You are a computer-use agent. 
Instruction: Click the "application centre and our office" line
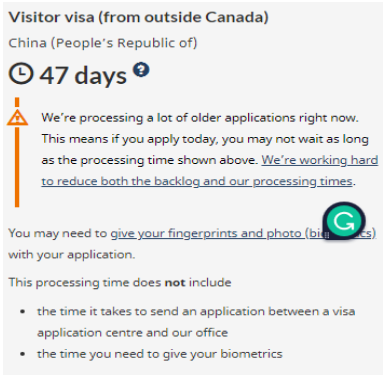tap(133, 333)
